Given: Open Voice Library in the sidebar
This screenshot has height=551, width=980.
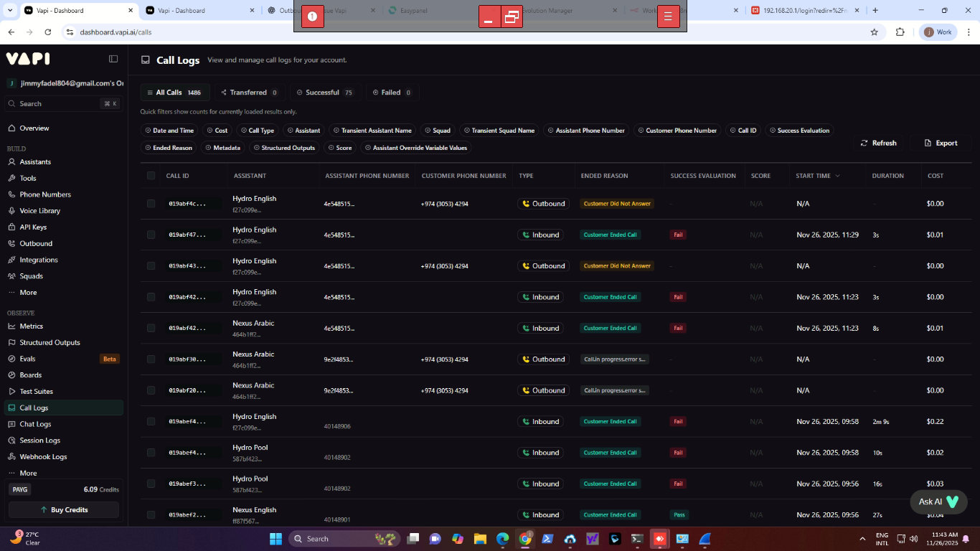Looking at the screenshot, I should 39,211.
